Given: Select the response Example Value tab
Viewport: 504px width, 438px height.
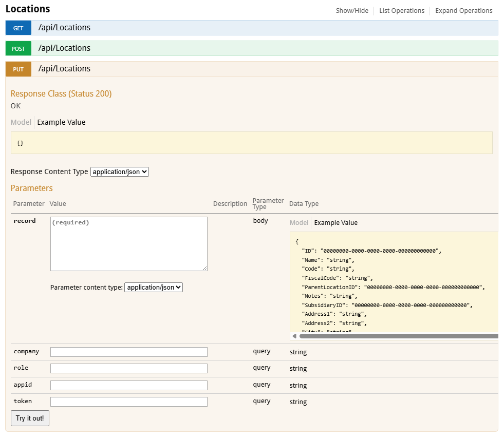Looking at the screenshot, I should (x=61, y=122).
